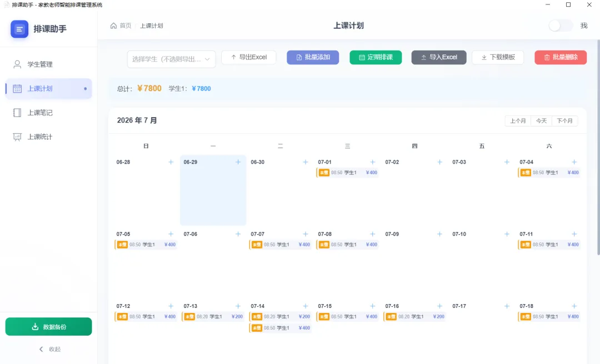Go to 首页 breadcrumb link
The width and height of the screenshot is (600, 364).
point(121,26)
